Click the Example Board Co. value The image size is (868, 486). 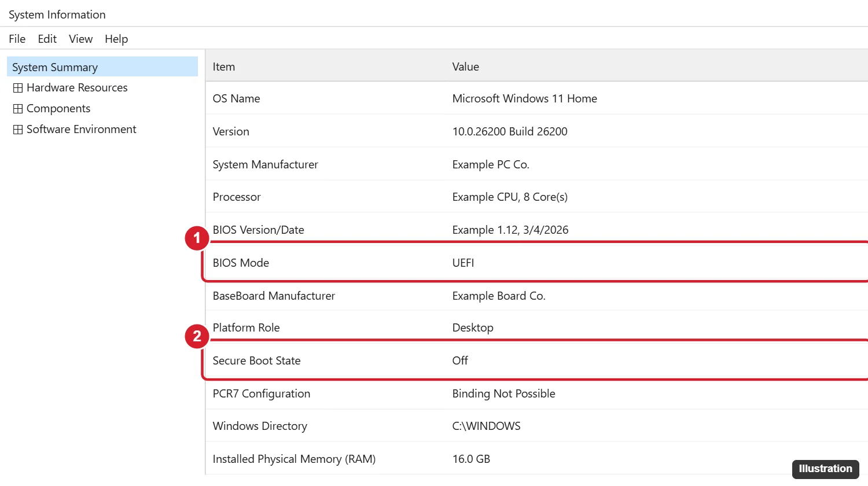pyautogui.click(x=499, y=296)
